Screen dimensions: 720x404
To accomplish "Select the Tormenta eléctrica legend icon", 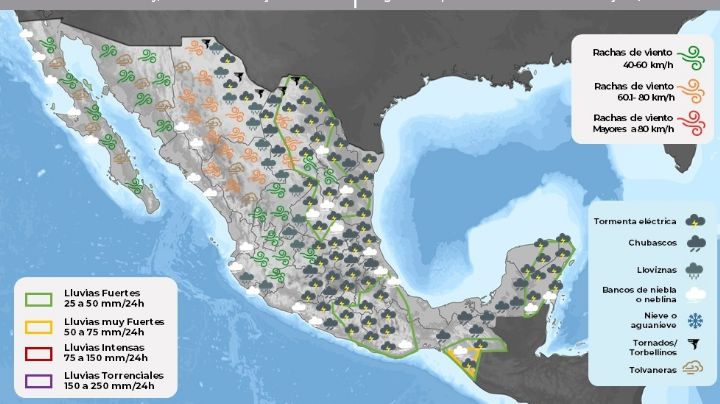I will tap(695, 221).
